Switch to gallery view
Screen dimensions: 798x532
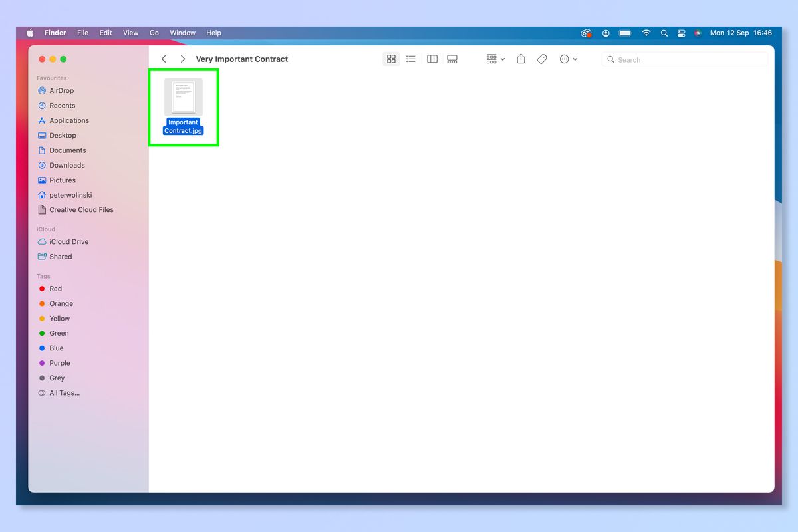[x=452, y=59]
